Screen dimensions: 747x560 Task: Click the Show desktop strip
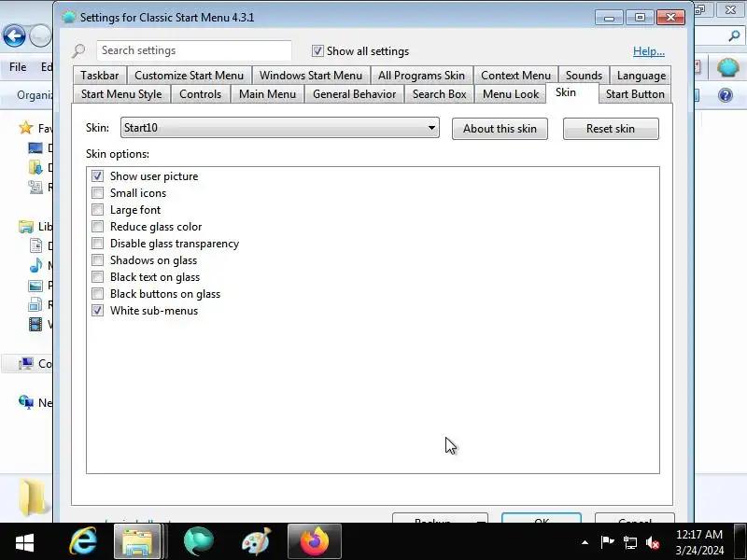tap(740, 541)
